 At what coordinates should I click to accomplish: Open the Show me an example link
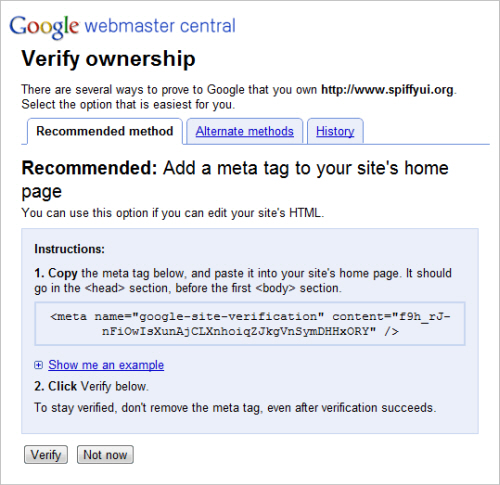(x=106, y=365)
